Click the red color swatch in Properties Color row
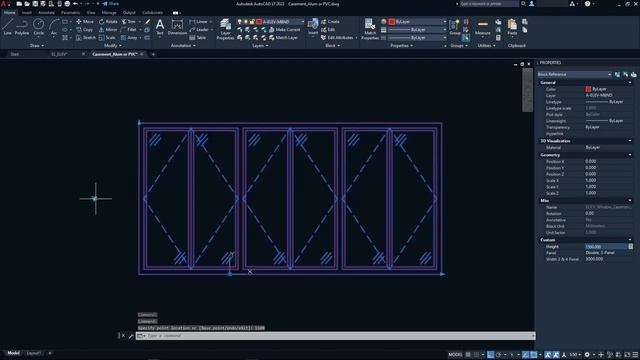 pyautogui.click(x=588, y=89)
